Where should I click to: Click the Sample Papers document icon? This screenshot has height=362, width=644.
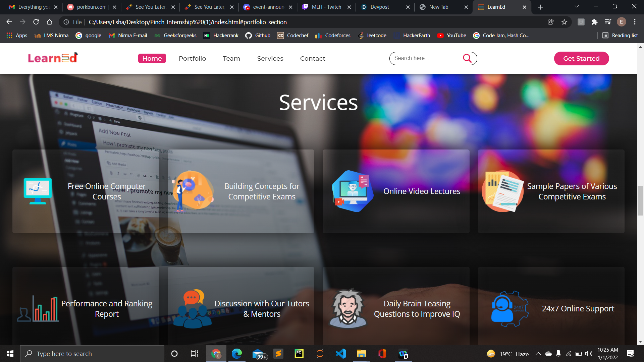coord(502,191)
